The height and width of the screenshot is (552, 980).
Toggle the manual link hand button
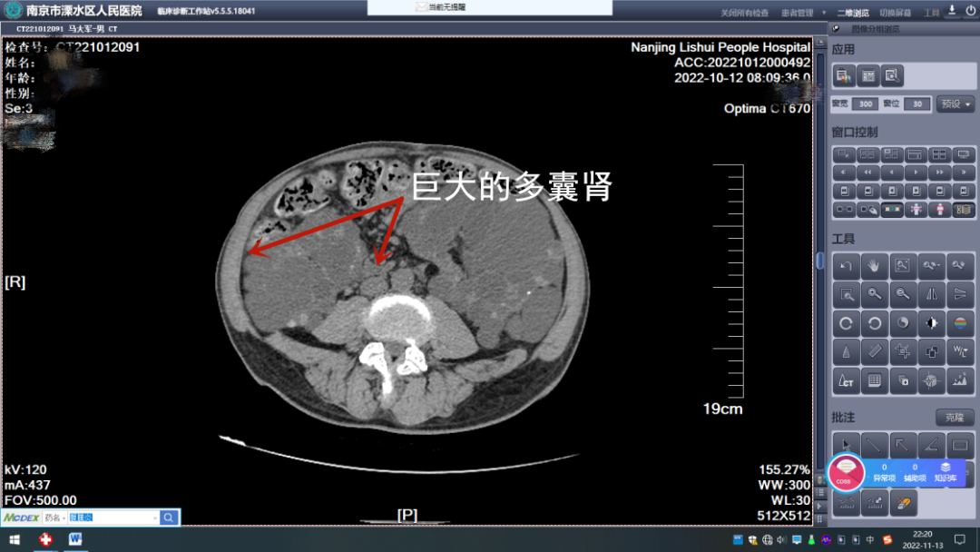[x=868, y=210]
